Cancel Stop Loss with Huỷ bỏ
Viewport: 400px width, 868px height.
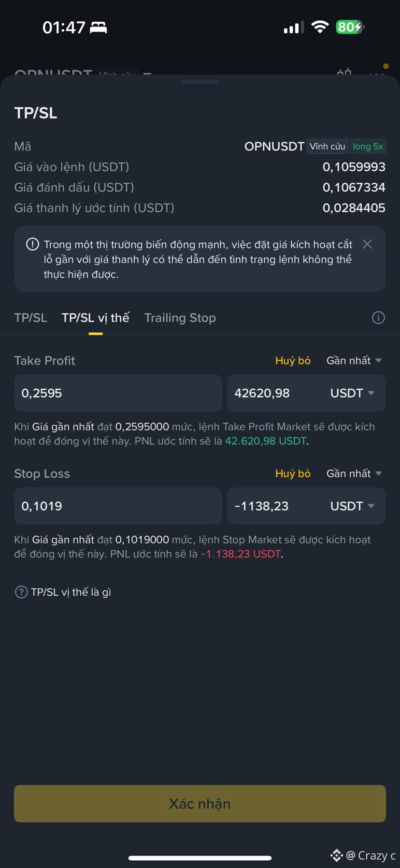click(x=293, y=473)
